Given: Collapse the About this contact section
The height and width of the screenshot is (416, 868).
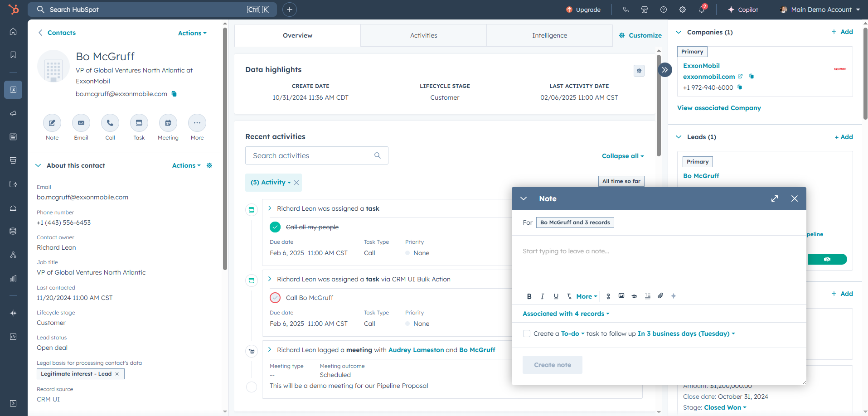Looking at the screenshot, I should click(x=38, y=165).
